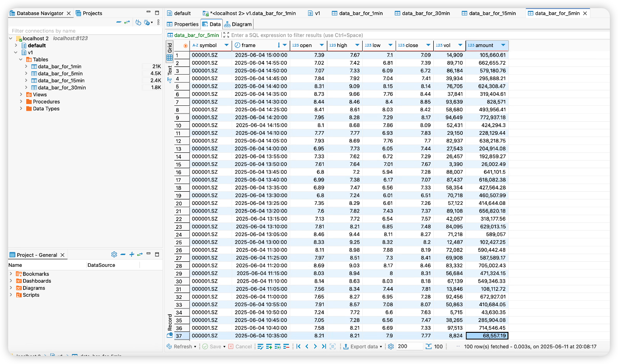
Task: Click the Text presentation icon on left side
Action: pyautogui.click(x=170, y=80)
